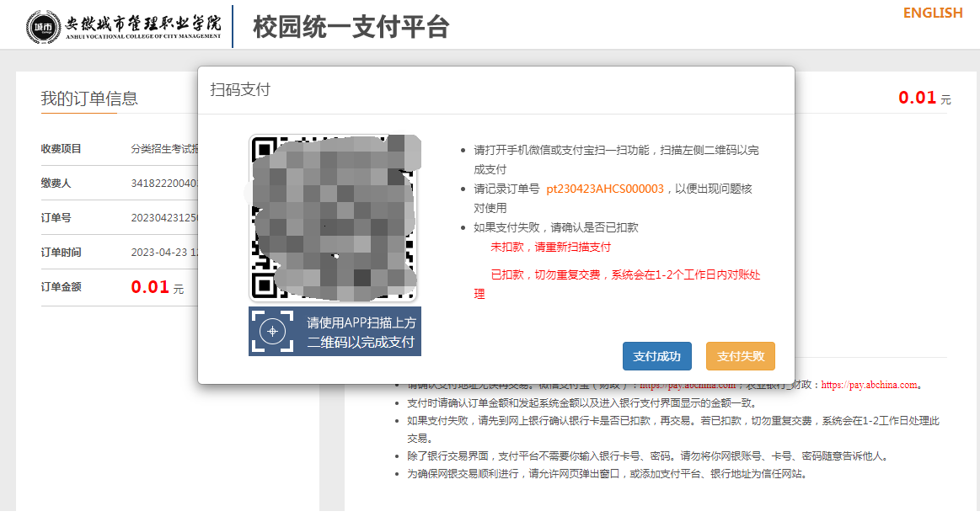Click the scan-frame crosshair icon in blue banner
This screenshot has width=980, height=522.
tap(272, 332)
